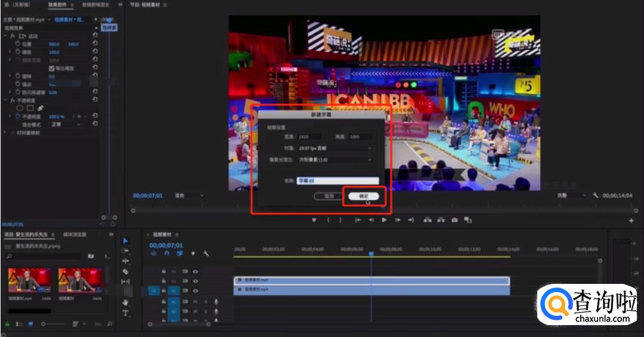Select the Razor tool in toolbar

coord(125,271)
